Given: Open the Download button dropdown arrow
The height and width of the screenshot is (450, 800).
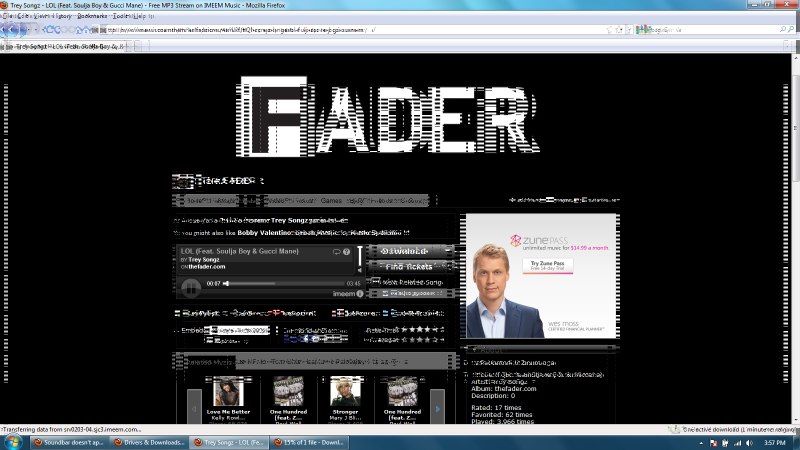Looking at the screenshot, I should click(x=447, y=251).
